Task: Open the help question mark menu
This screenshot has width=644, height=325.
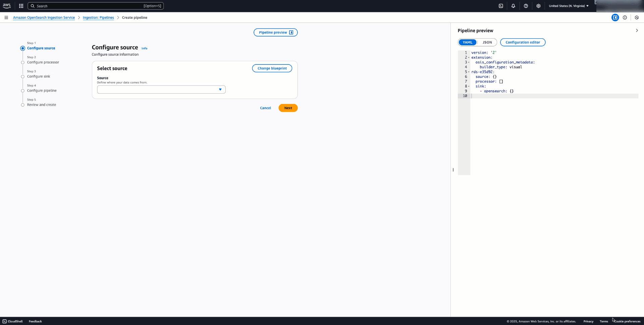Action: pos(526,6)
